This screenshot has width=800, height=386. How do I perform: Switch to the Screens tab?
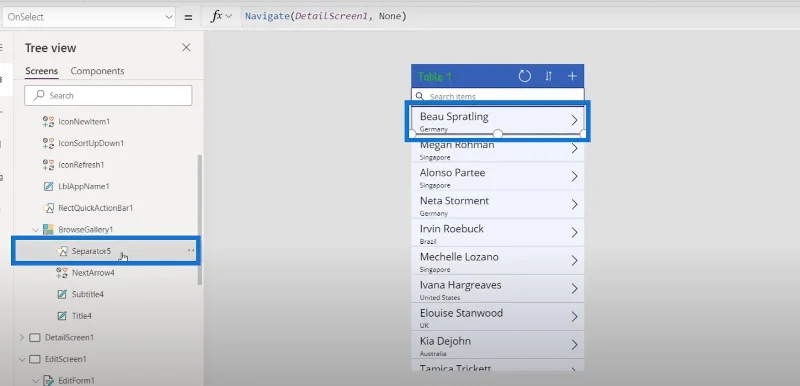41,71
